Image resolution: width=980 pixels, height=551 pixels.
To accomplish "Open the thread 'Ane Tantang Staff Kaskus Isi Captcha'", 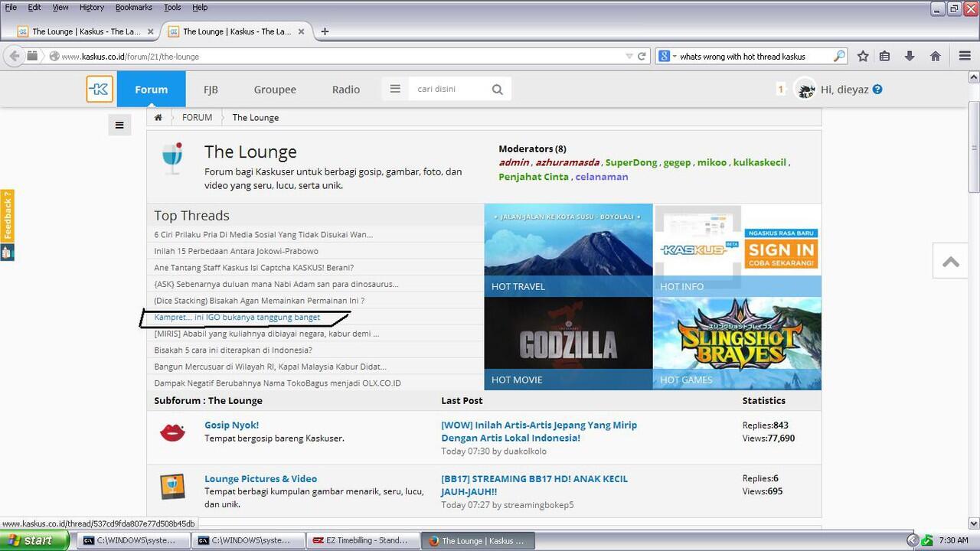I will (253, 268).
